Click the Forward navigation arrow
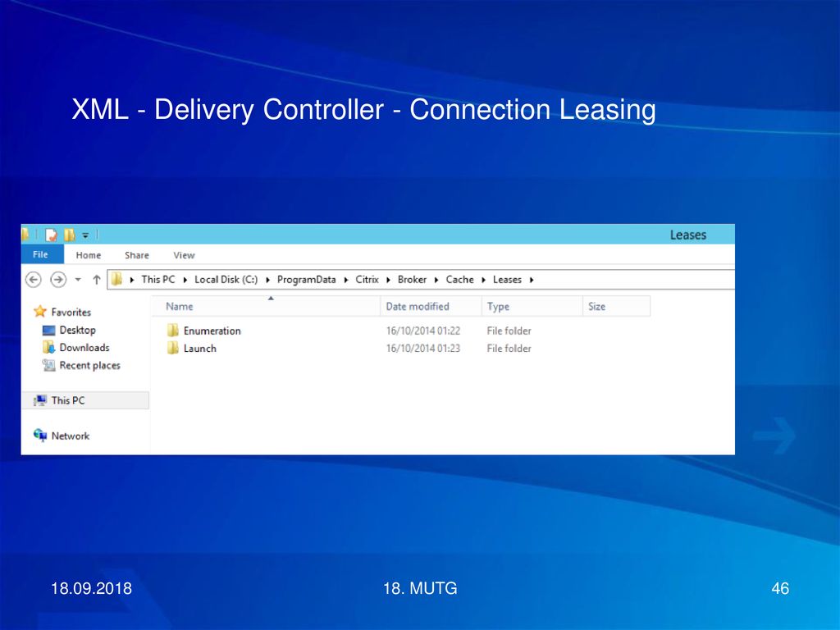 coord(58,280)
